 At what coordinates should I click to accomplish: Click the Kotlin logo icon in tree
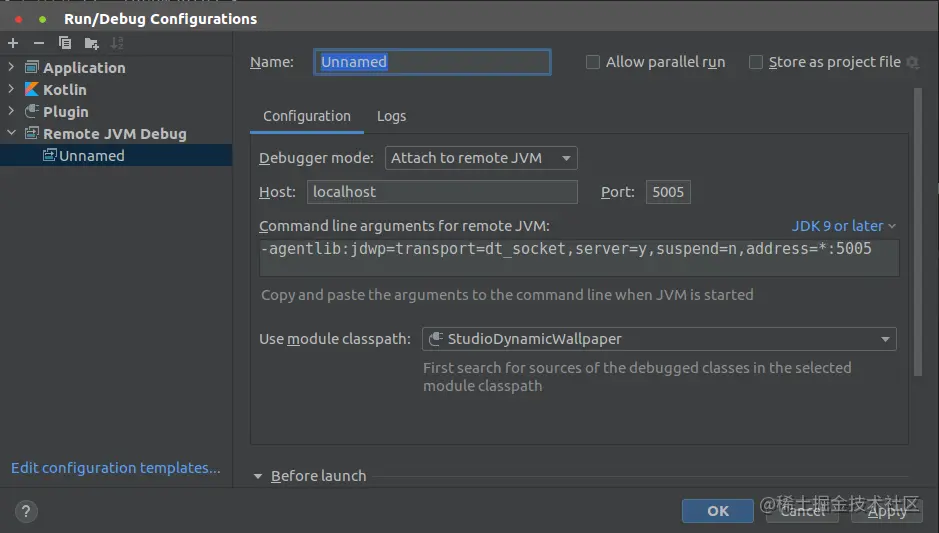click(32, 90)
